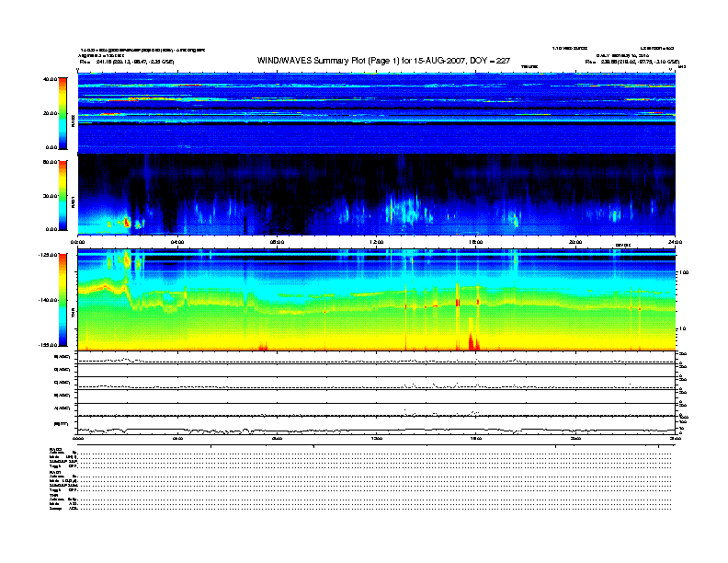Click the -140.00 label on TNR scale
The image size is (728, 563).
coord(49,300)
